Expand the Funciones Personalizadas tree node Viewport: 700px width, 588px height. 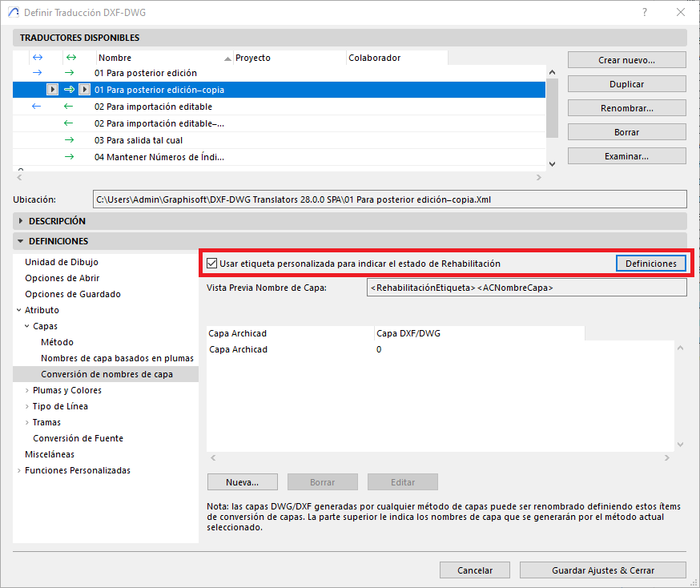19,470
